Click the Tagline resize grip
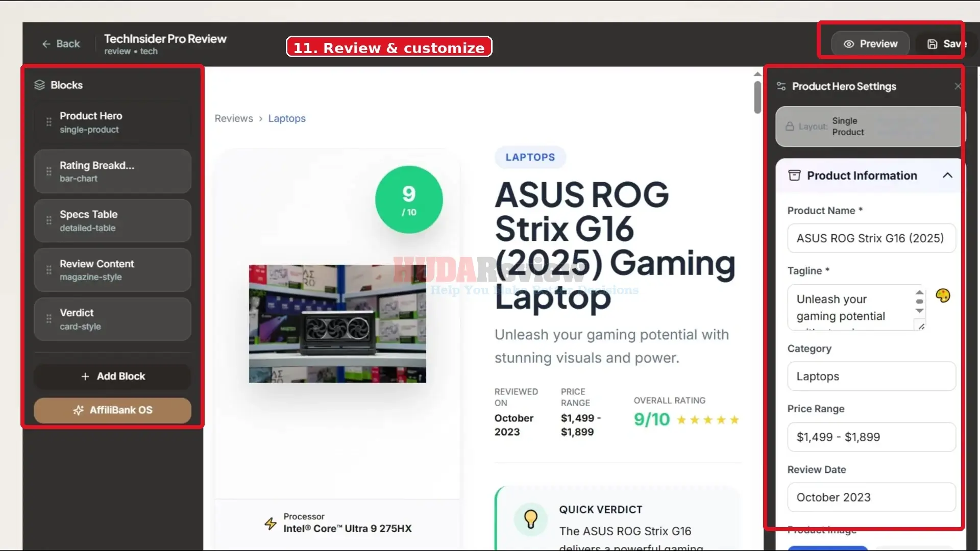Image resolution: width=980 pixels, height=551 pixels. click(x=921, y=326)
